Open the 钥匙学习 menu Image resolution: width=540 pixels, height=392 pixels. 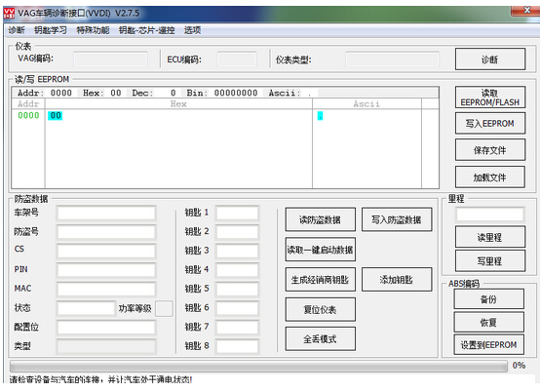[51, 30]
